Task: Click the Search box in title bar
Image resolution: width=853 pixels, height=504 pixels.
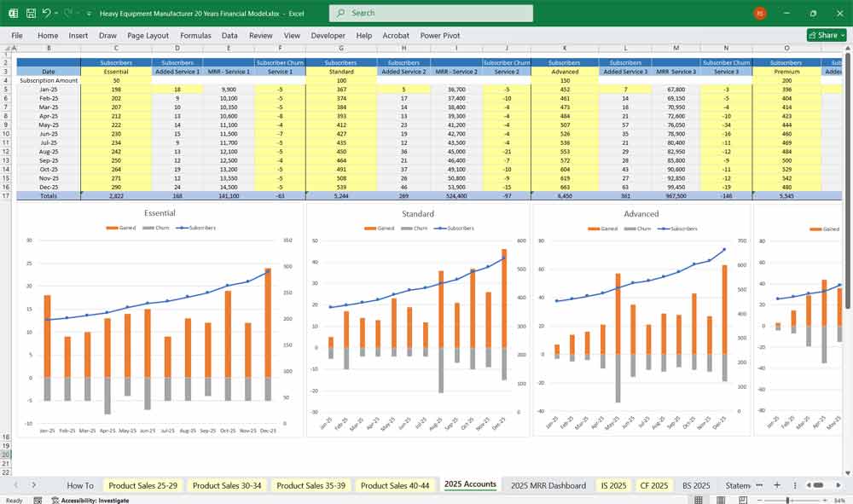Action: (431, 13)
